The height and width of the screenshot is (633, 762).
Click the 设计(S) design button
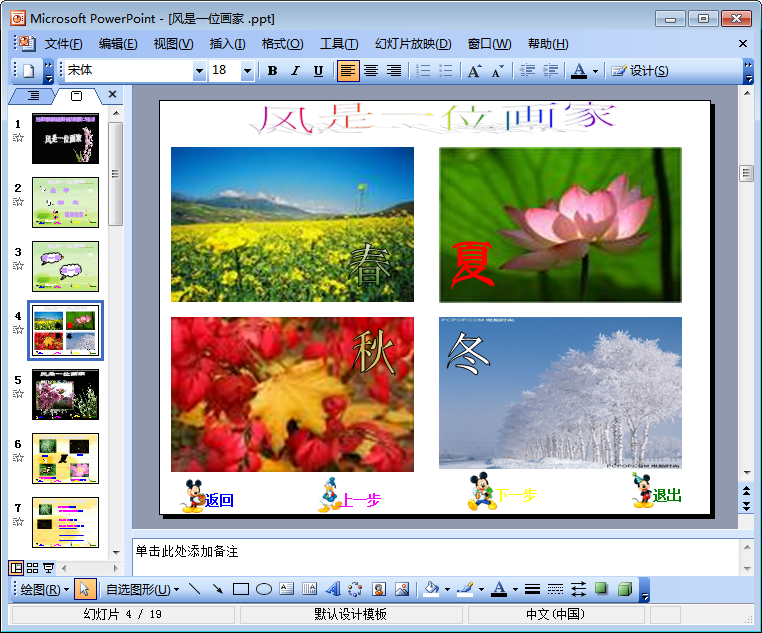[640, 71]
